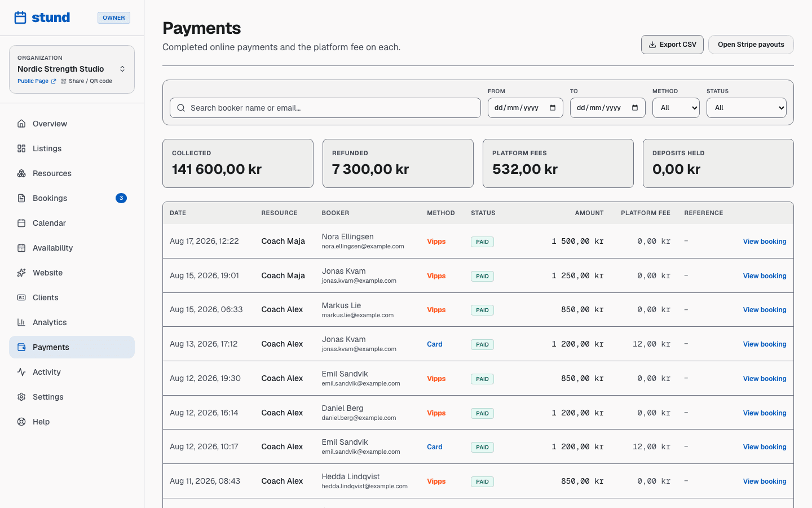The image size is (812, 508).
Task: Open the FROM date calendar picker icon
Action: [553, 108]
